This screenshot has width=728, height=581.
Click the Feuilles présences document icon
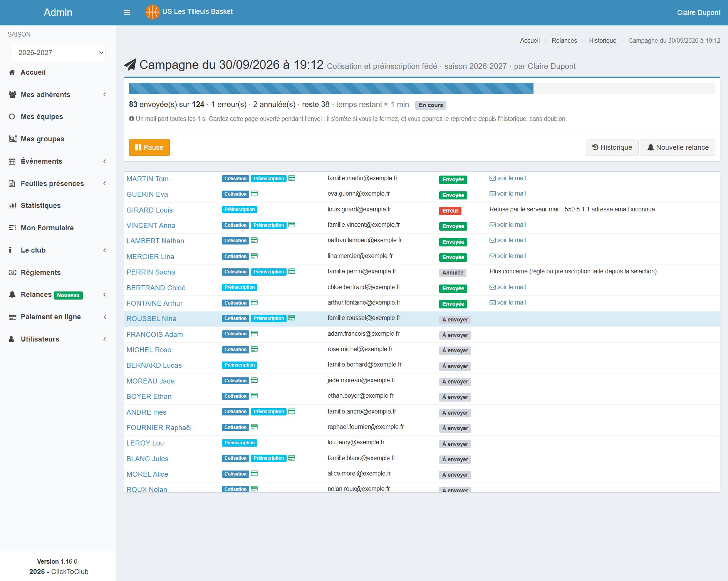pos(12,184)
